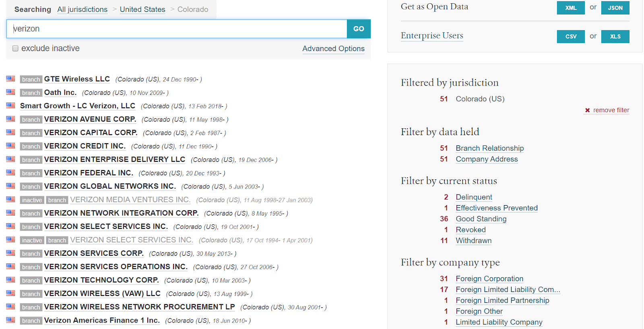The height and width of the screenshot is (329, 644).
Task: Click the US flag beside GTE Wireless LLC
Action: click(x=10, y=79)
